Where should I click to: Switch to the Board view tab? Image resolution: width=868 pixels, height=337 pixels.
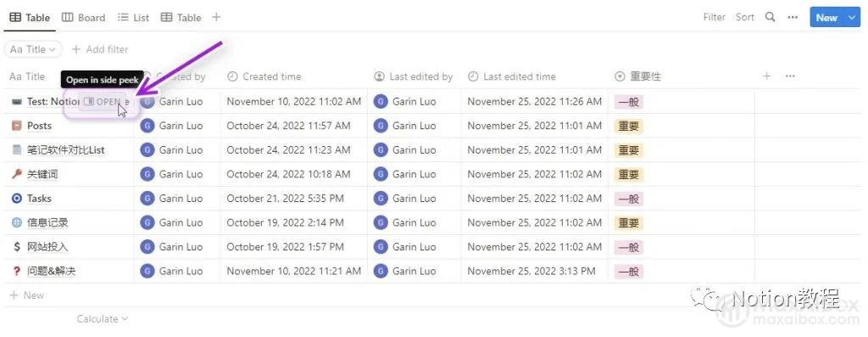coord(84,18)
